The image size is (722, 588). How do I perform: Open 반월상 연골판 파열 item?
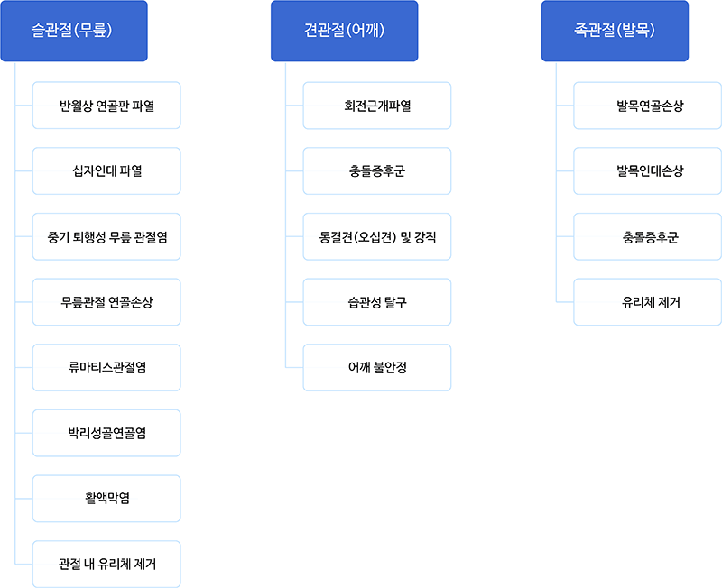(106, 106)
